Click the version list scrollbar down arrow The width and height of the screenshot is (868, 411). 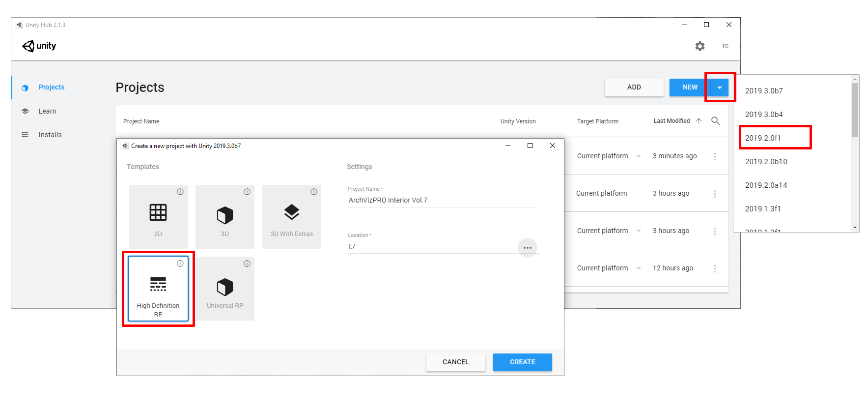click(855, 228)
